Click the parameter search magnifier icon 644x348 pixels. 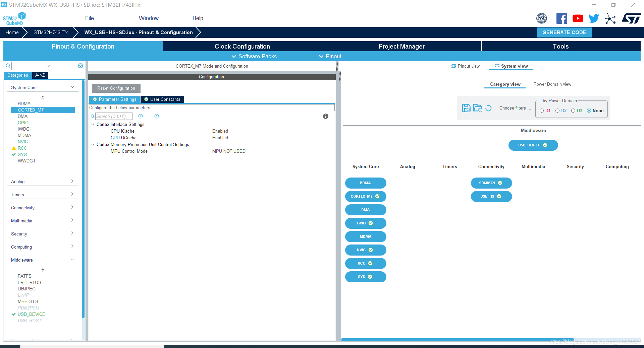pyautogui.click(x=93, y=116)
